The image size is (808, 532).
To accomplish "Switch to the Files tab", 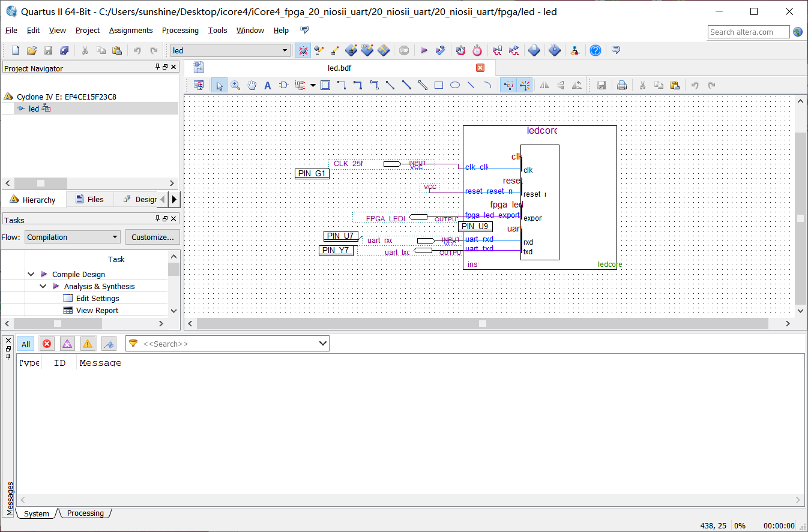I will [89, 199].
